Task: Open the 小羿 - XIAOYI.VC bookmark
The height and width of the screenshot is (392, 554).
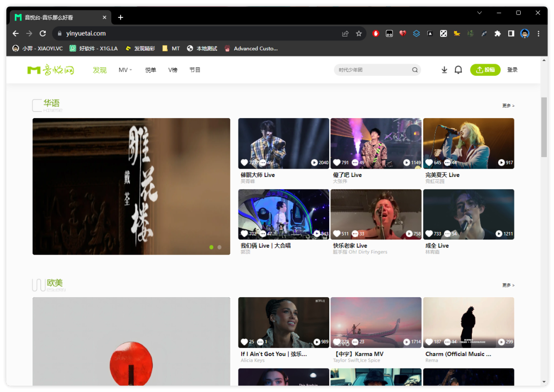Action: click(x=37, y=48)
